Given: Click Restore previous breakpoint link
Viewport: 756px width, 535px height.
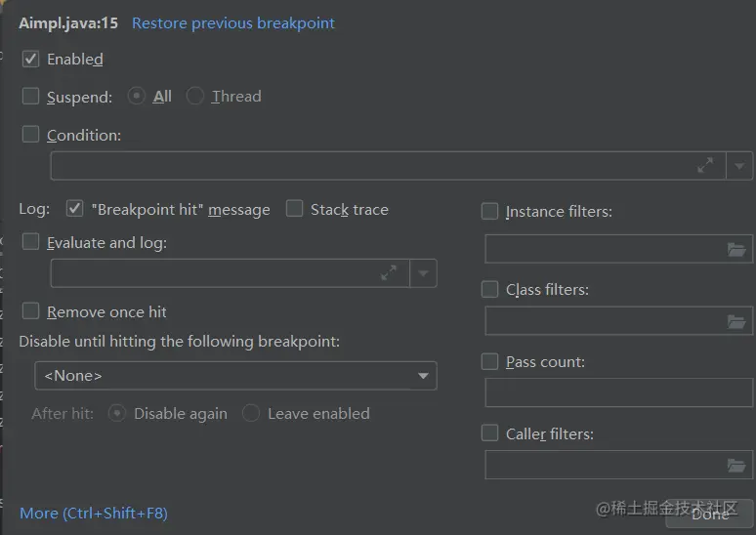Looking at the screenshot, I should pos(233,23).
